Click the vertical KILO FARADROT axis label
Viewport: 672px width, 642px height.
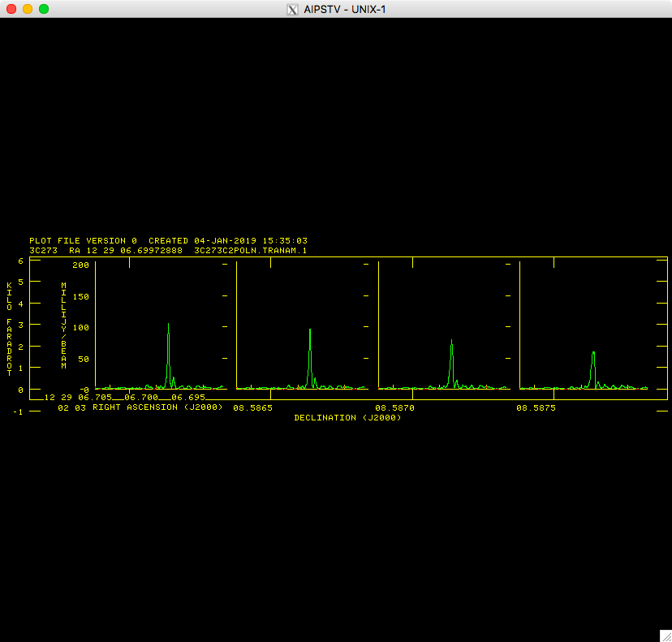(9, 328)
